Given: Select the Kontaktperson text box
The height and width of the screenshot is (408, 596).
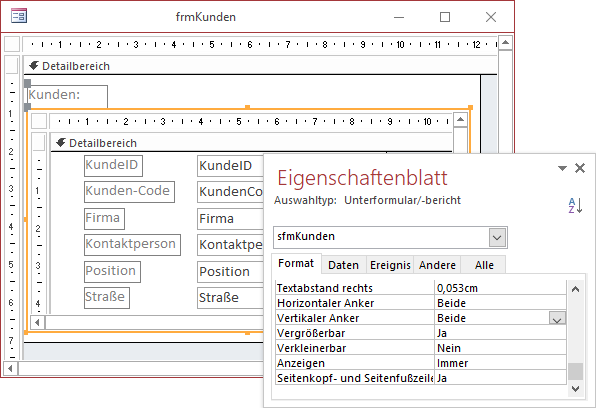Looking at the screenshot, I should click(x=230, y=245).
